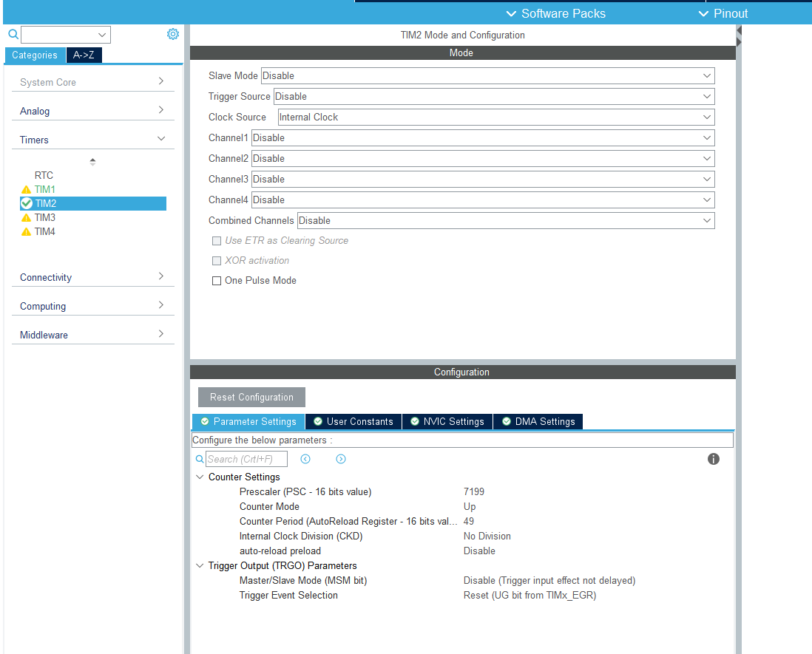Click the auto-reload preload value Disable

[479, 551]
